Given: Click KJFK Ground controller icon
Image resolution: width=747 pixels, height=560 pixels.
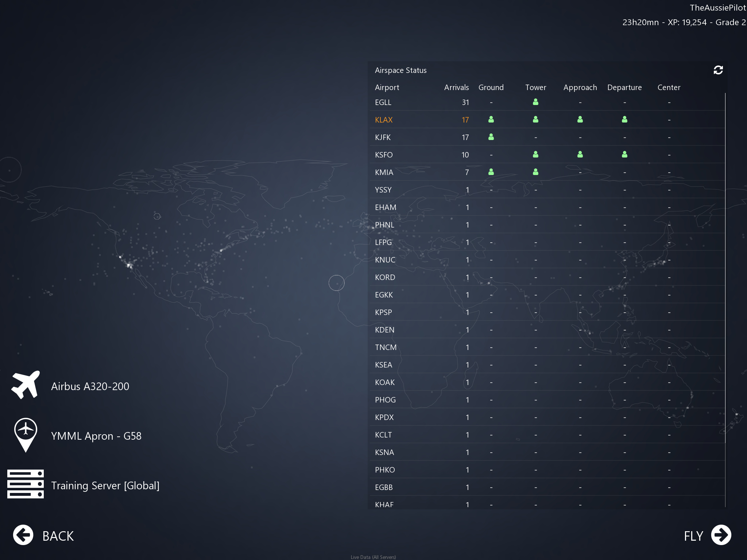Looking at the screenshot, I should click(491, 137).
